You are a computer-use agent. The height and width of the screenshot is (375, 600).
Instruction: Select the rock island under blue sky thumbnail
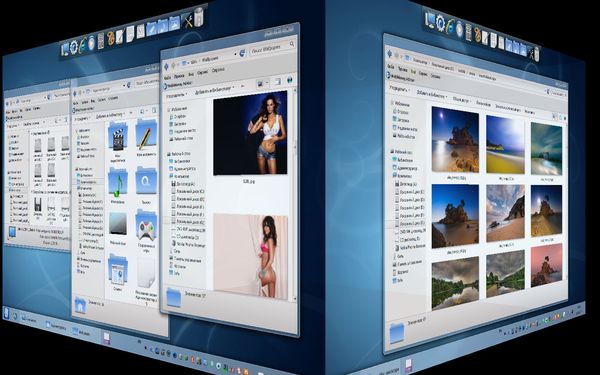[x=455, y=216]
